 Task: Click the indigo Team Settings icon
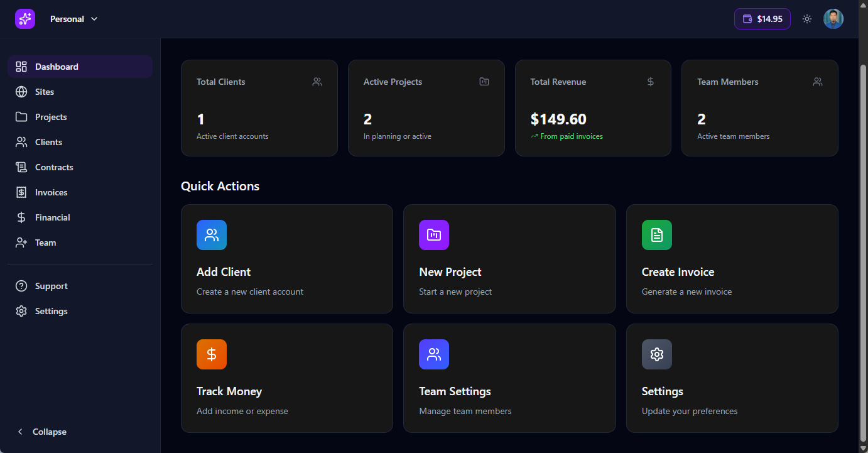tap(434, 354)
